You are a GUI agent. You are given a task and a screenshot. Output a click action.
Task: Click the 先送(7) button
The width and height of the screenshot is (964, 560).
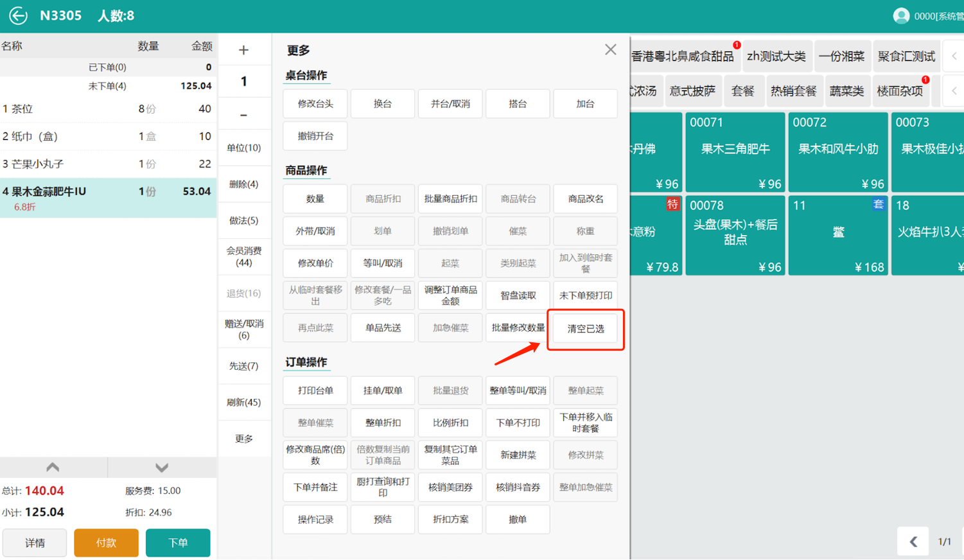[243, 366]
